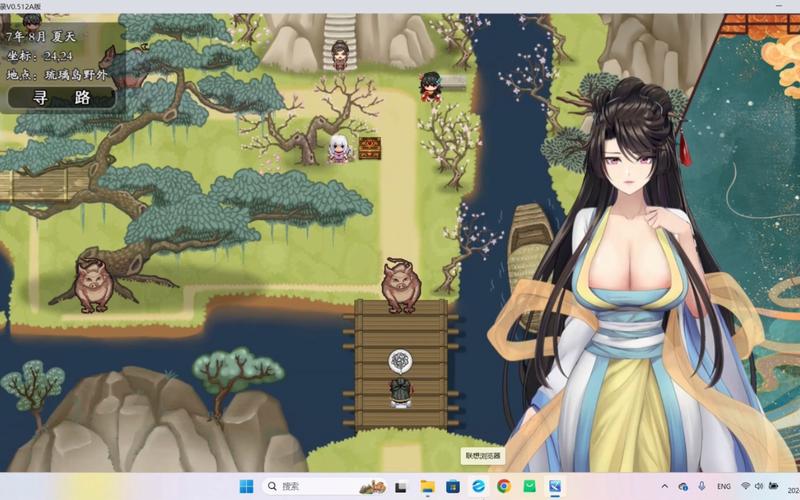Image resolution: width=800 pixels, height=500 pixels.
Task: Click the speech bubble above the player character
Action: [x=400, y=362]
